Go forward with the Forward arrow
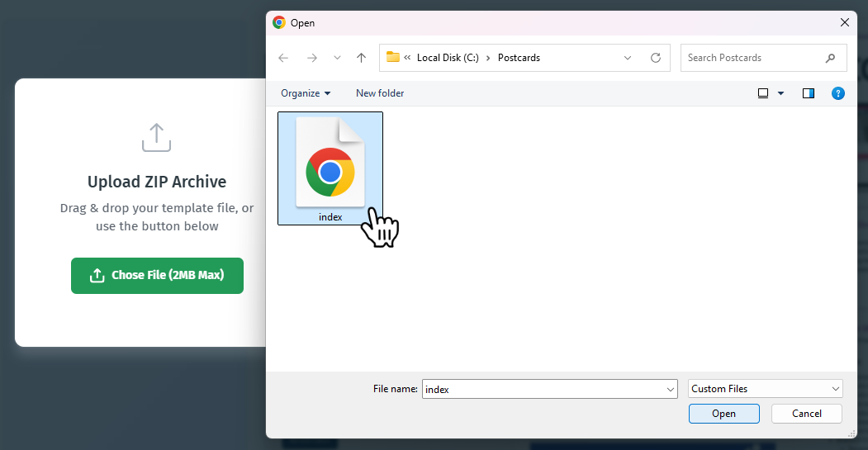The width and height of the screenshot is (868, 450). click(x=312, y=58)
